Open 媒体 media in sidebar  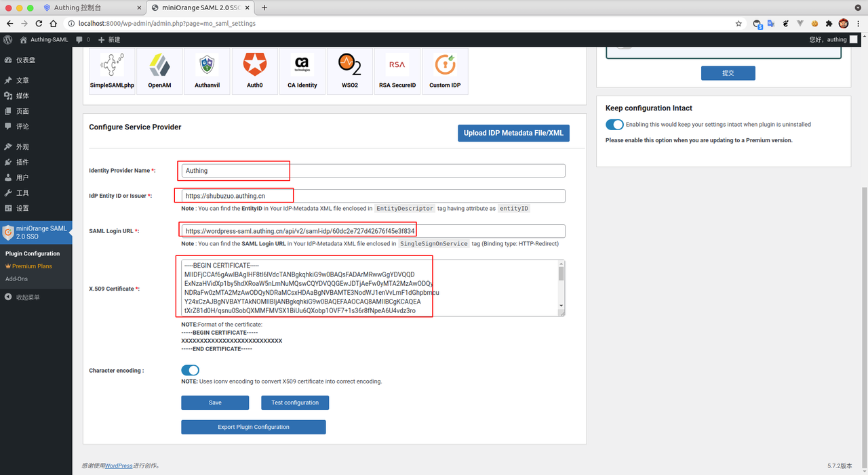point(36,96)
